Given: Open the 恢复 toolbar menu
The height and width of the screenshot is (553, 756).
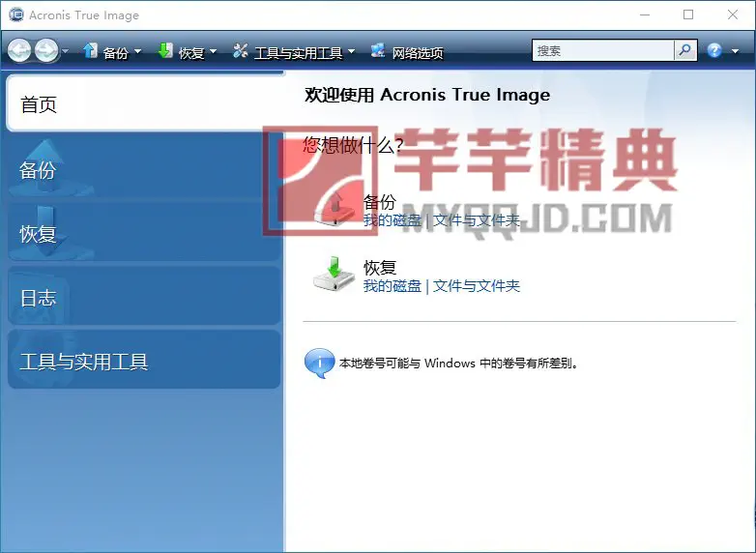Looking at the screenshot, I should [x=188, y=52].
